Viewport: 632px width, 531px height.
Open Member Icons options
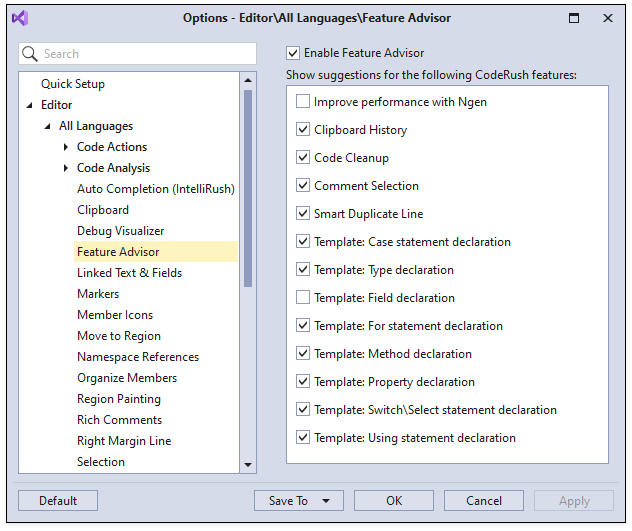pos(115,315)
